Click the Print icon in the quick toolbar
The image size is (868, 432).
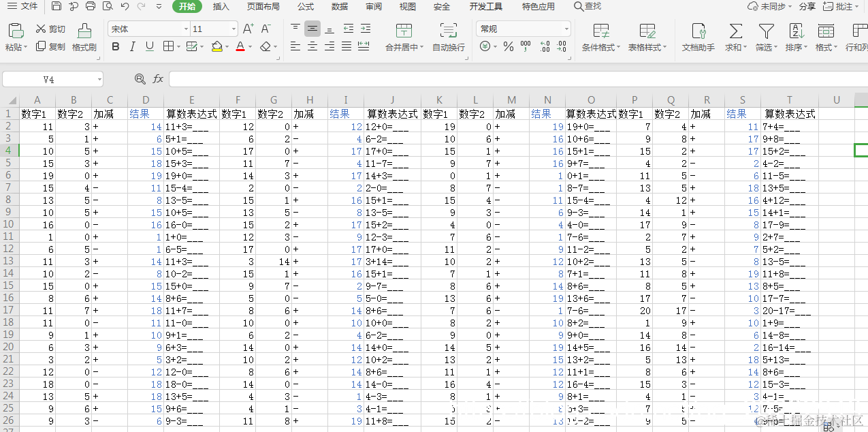click(91, 7)
